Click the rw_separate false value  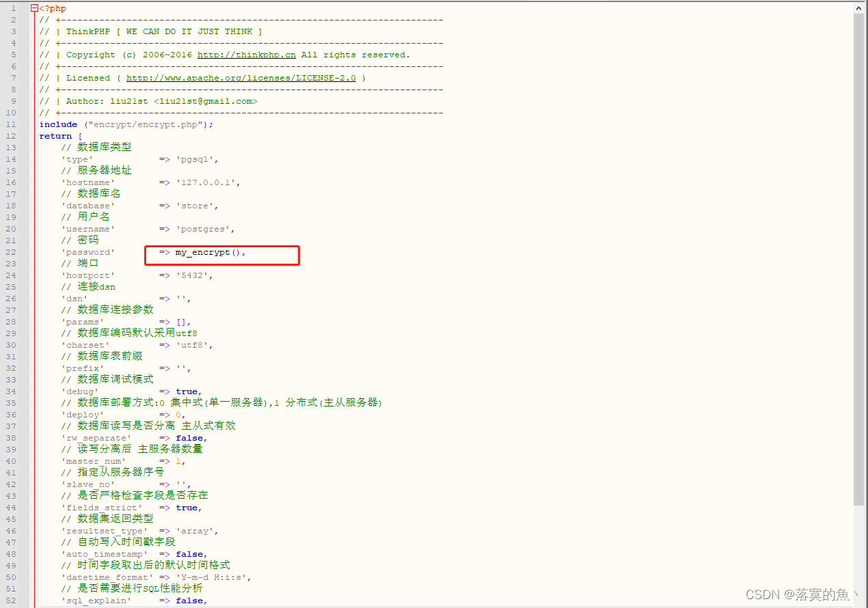[189, 437]
